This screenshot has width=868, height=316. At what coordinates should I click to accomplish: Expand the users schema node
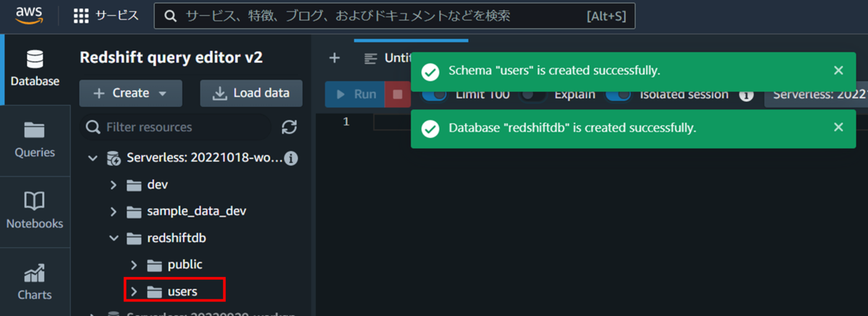[133, 291]
